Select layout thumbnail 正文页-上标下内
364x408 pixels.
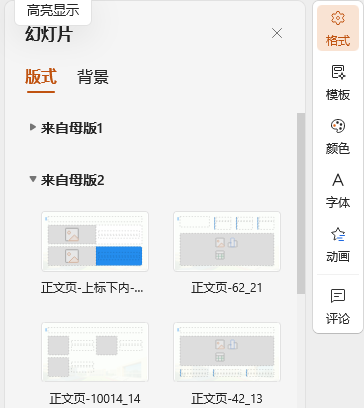point(95,241)
